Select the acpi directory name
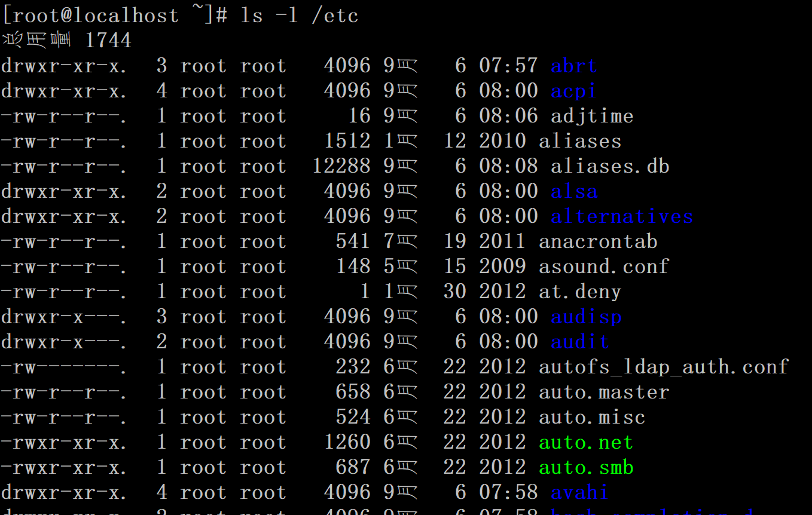Image resolution: width=812 pixels, height=515 pixels. point(574,91)
